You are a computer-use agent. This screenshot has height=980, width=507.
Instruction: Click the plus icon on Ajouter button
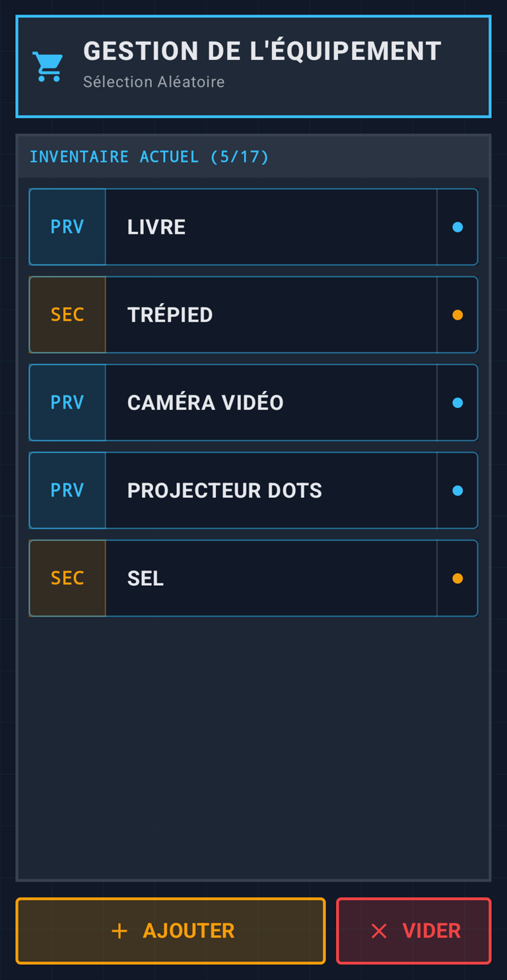[119, 931]
